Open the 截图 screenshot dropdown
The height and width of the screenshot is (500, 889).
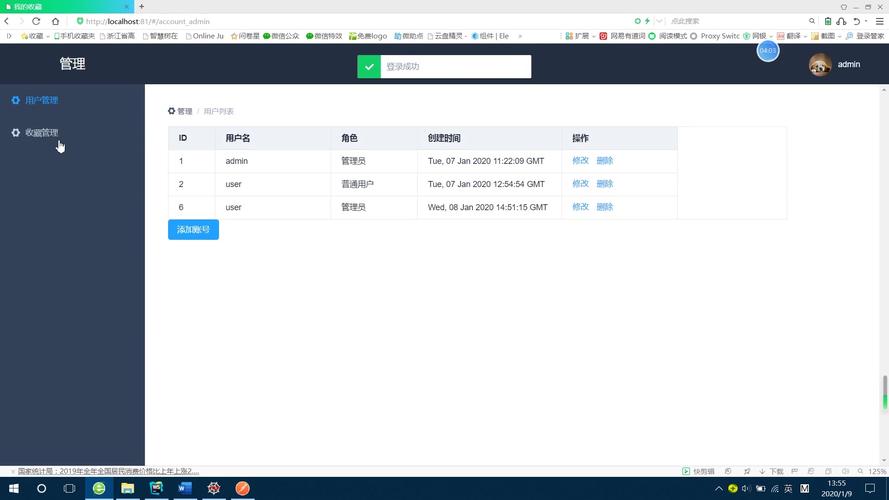[x=826, y=36]
